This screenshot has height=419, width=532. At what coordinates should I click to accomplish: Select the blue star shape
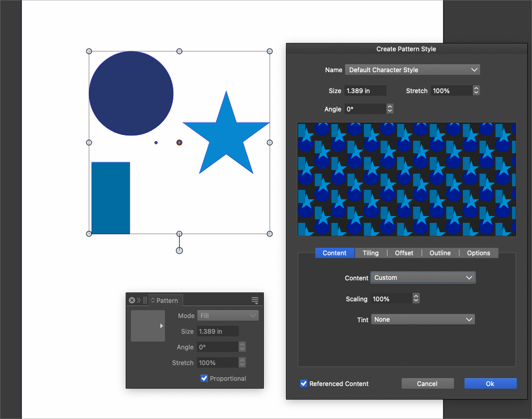click(x=226, y=137)
